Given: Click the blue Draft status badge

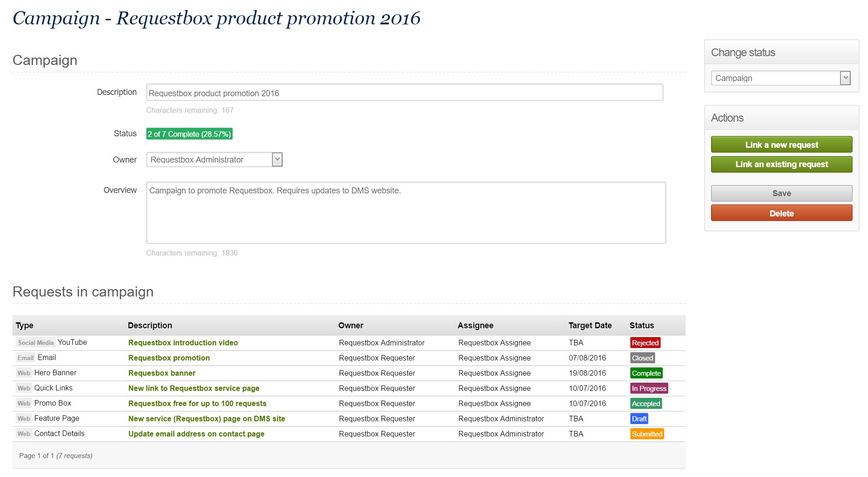Looking at the screenshot, I should pos(639,419).
